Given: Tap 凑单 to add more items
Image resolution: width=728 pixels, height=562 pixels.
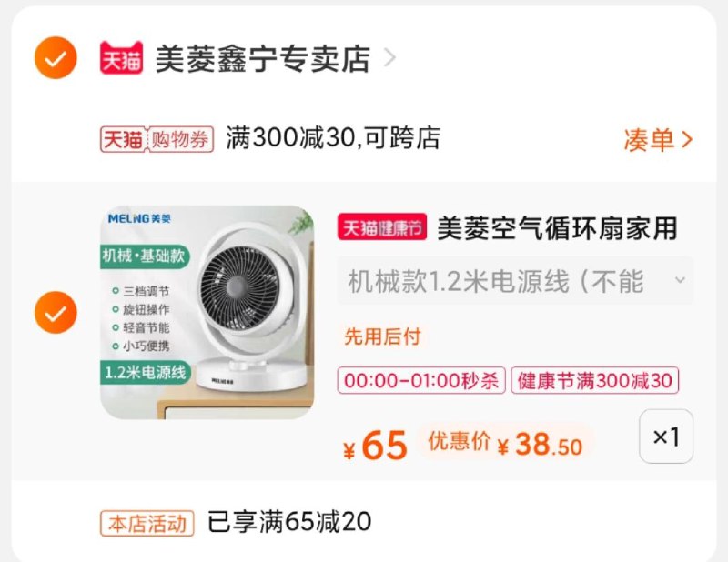Looking at the screenshot, I should click(x=649, y=140).
